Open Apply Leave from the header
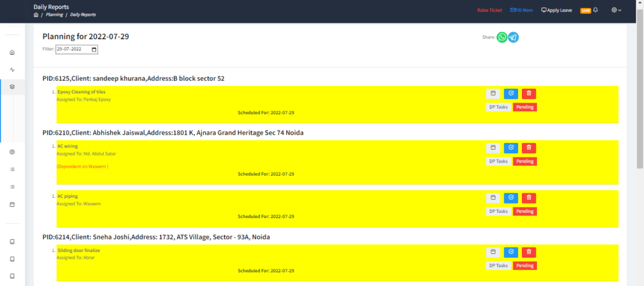This screenshot has width=644, height=286. point(557,10)
